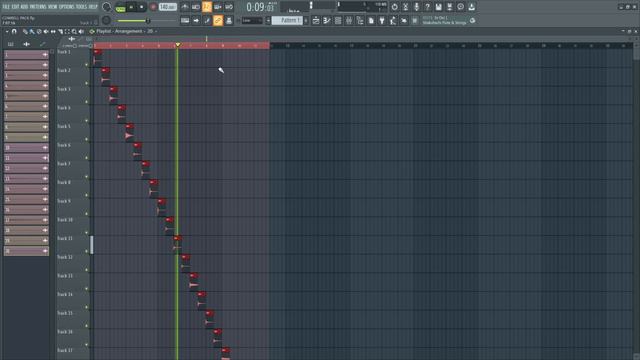Open the TOOLS menu

[81, 7]
